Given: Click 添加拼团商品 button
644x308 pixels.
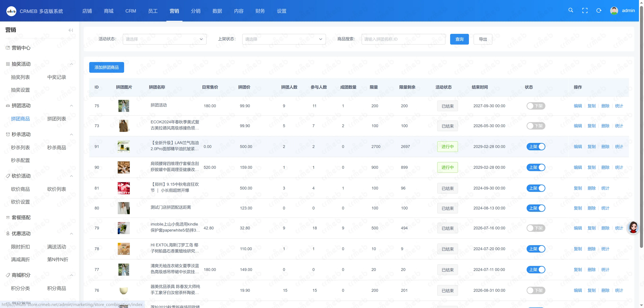Looking at the screenshot, I should tap(106, 67).
